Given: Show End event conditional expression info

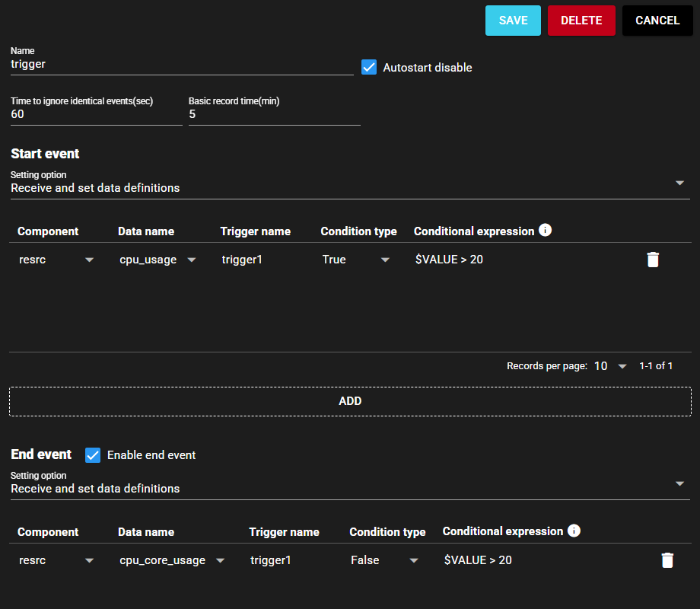Looking at the screenshot, I should pyautogui.click(x=574, y=531).
